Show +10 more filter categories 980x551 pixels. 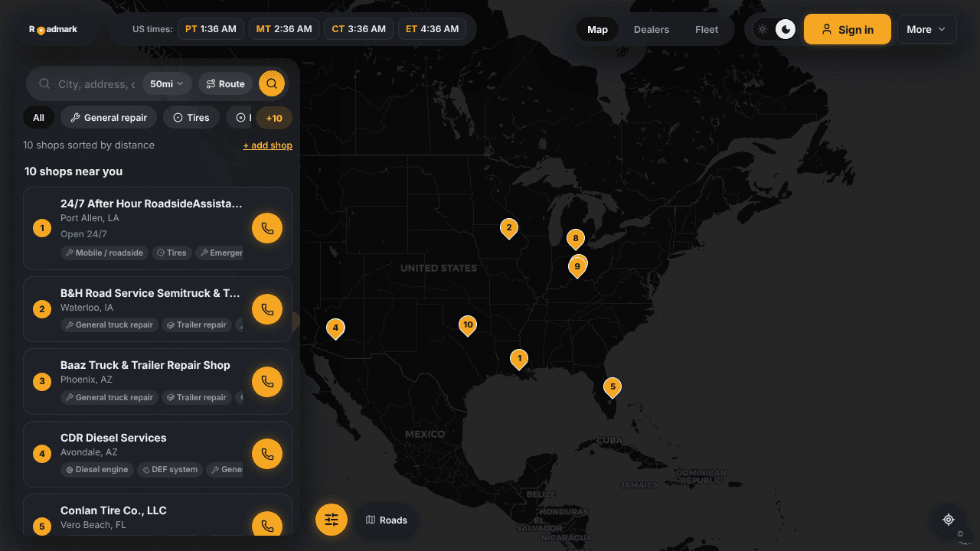point(274,118)
